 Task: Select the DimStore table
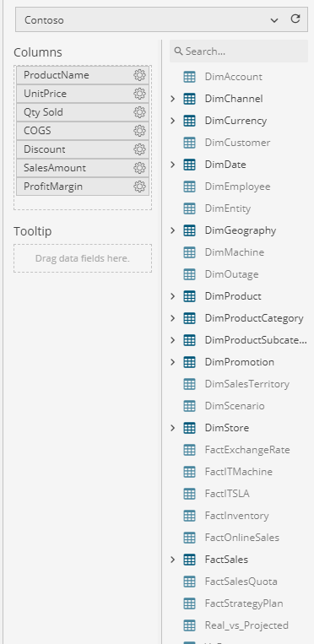[x=227, y=428]
